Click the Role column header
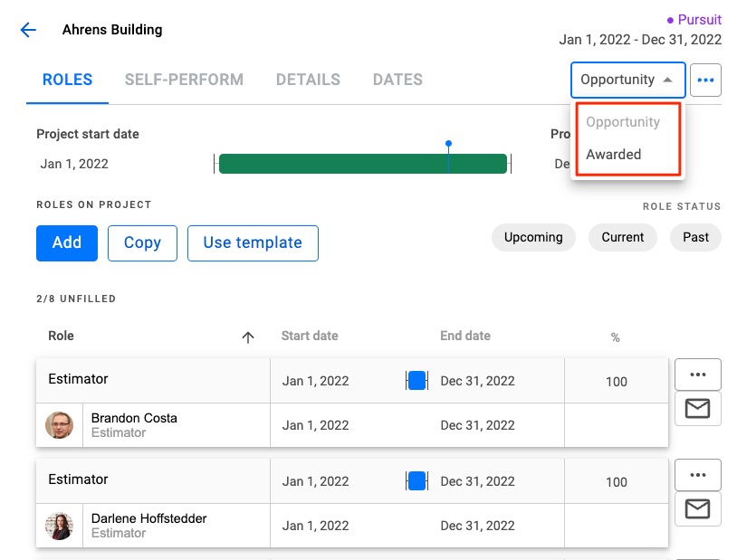This screenshot has height=560, width=737. click(61, 336)
